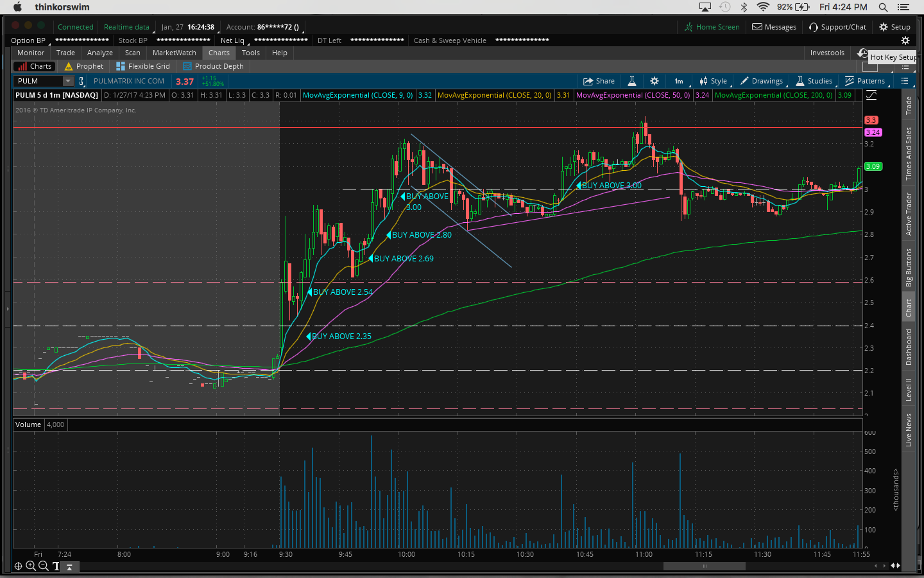Viewport: 924px width, 578px height.
Task: Click the zoom out magnifier icon
Action: (43, 566)
